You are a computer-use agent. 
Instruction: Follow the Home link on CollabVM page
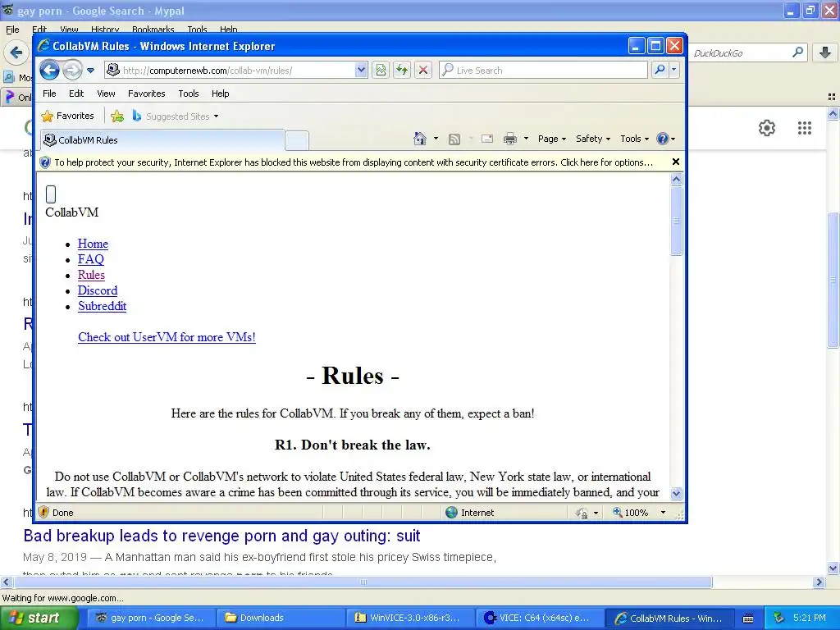click(93, 244)
